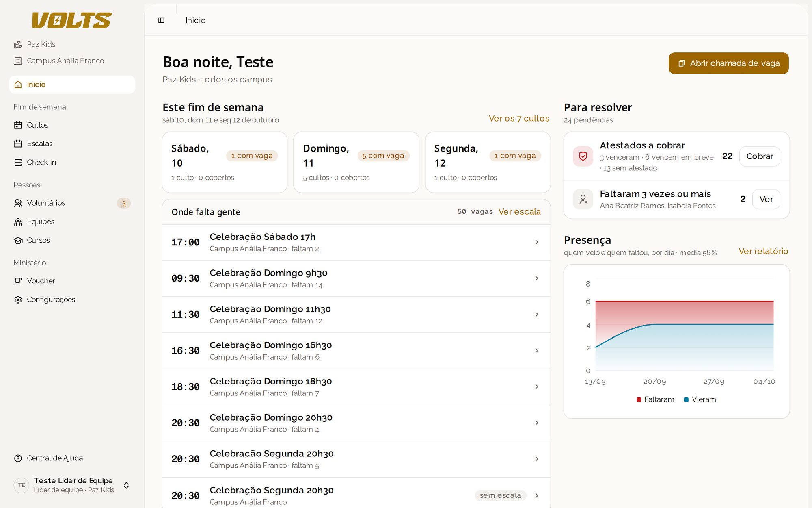Expand the user account switcher chevrons
Screen dimensions: 812x508
126,485
